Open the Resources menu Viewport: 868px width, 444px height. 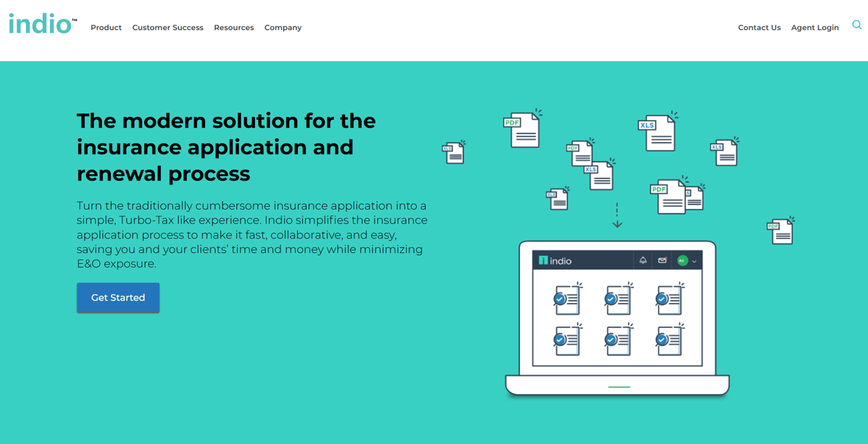point(234,27)
